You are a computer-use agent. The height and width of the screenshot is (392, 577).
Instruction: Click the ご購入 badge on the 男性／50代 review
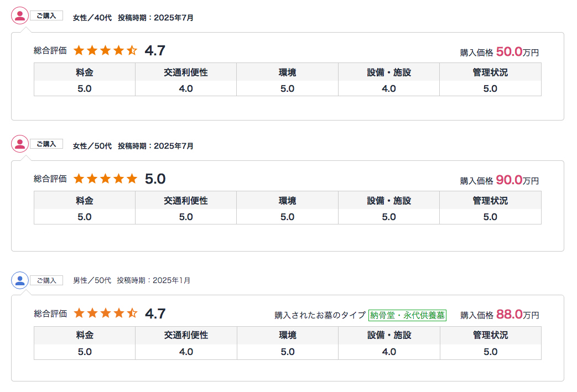46,280
